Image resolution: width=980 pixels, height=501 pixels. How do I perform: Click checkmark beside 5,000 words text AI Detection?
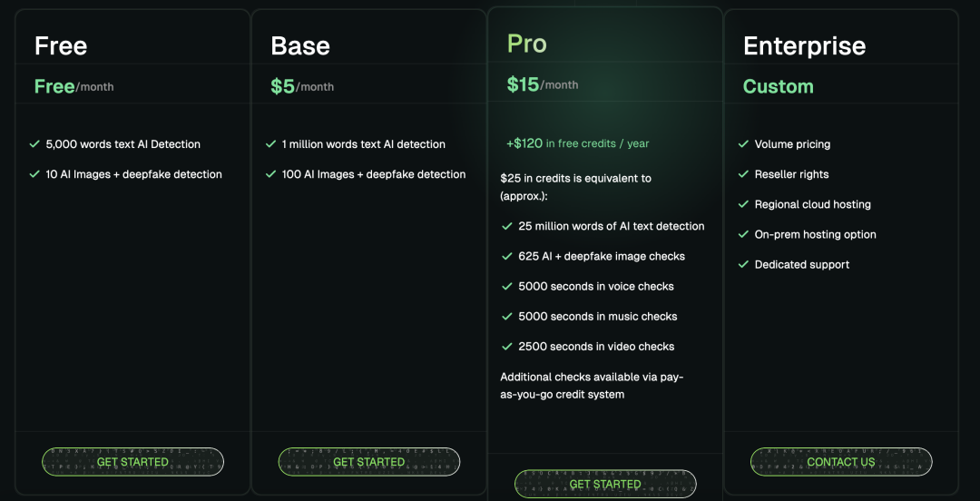point(35,144)
